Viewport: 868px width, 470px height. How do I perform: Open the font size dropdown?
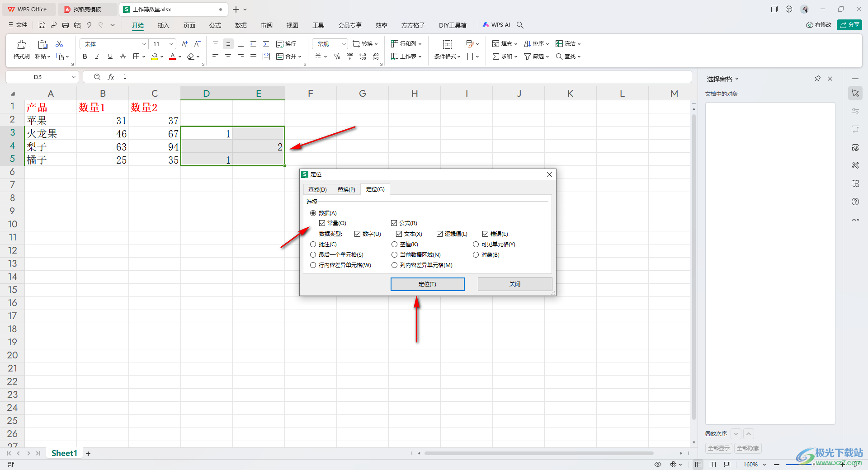click(171, 44)
